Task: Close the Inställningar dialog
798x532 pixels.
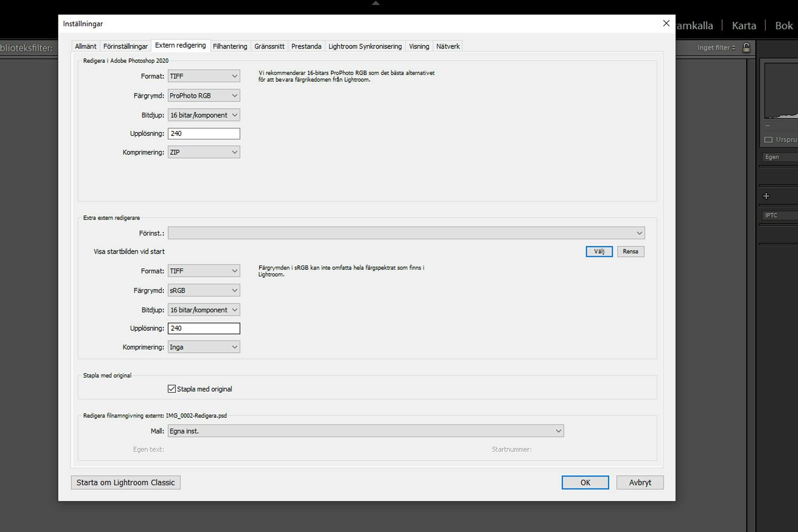Action: click(x=666, y=23)
